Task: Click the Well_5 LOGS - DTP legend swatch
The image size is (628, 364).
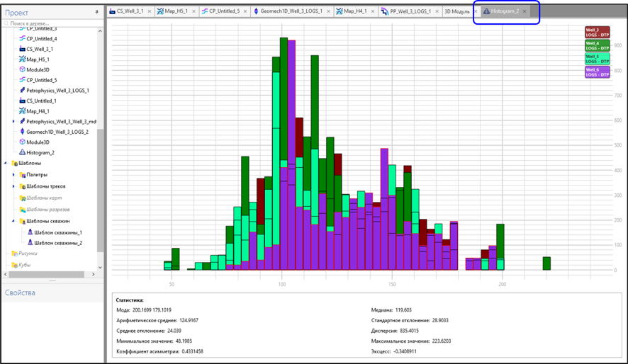Action: pos(597,59)
